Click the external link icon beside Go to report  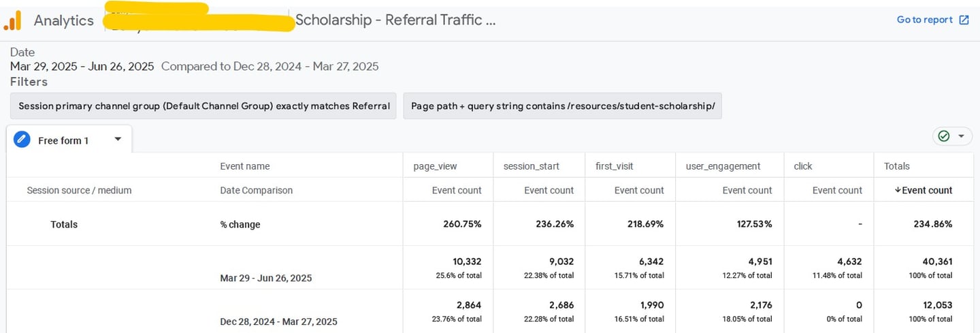964,20
